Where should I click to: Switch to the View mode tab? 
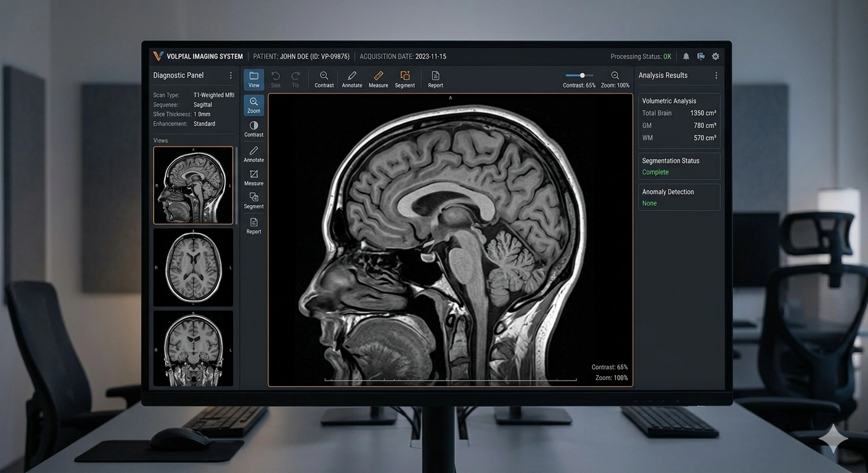253,78
